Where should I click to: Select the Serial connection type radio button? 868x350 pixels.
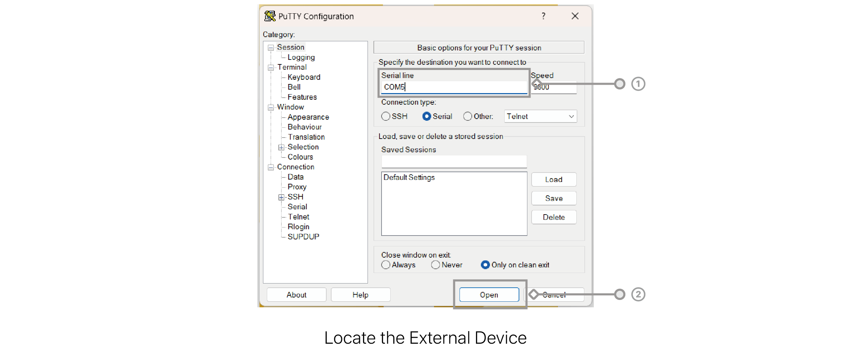click(427, 116)
